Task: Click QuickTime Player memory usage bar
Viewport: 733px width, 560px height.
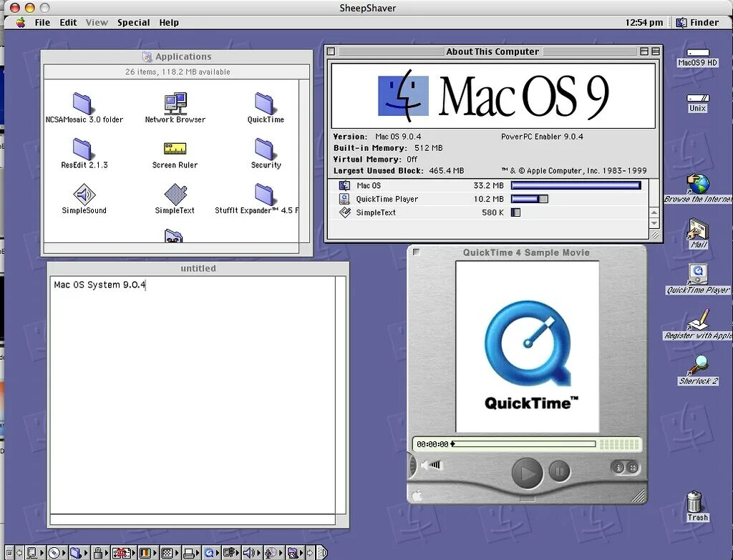Action: 529,199
